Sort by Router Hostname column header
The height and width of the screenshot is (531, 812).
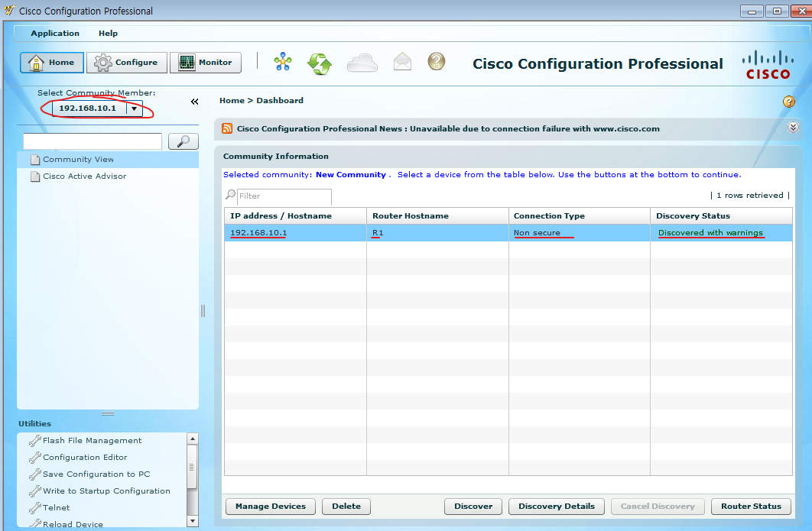(x=437, y=215)
